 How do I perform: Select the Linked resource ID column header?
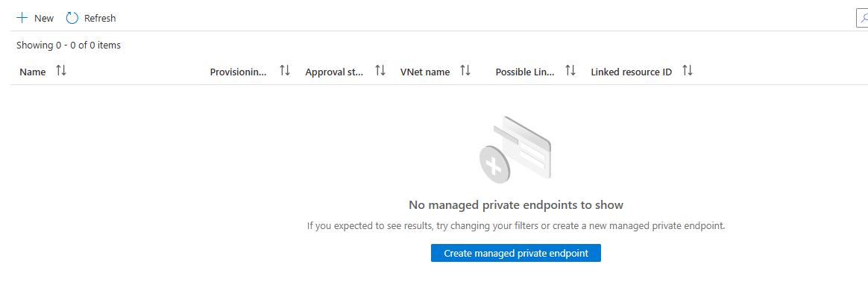point(631,72)
